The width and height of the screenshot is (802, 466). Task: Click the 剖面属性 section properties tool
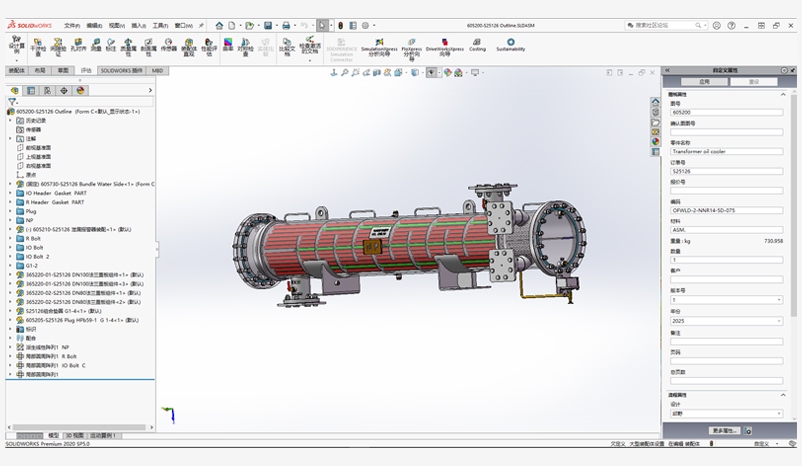pos(148,47)
